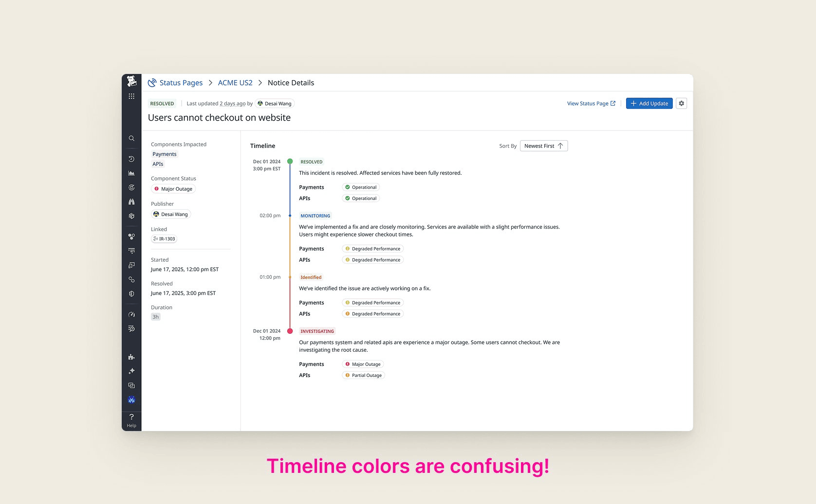
Task: Open the filter lines icon in sidebar
Action: 131,251
